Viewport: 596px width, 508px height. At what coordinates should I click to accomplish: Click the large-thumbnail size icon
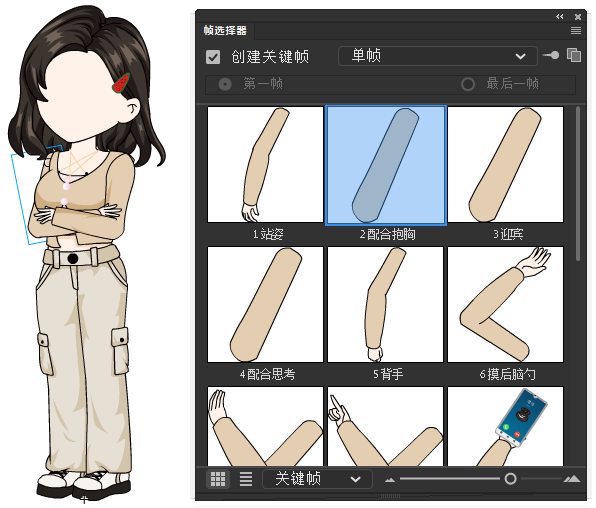(x=572, y=479)
